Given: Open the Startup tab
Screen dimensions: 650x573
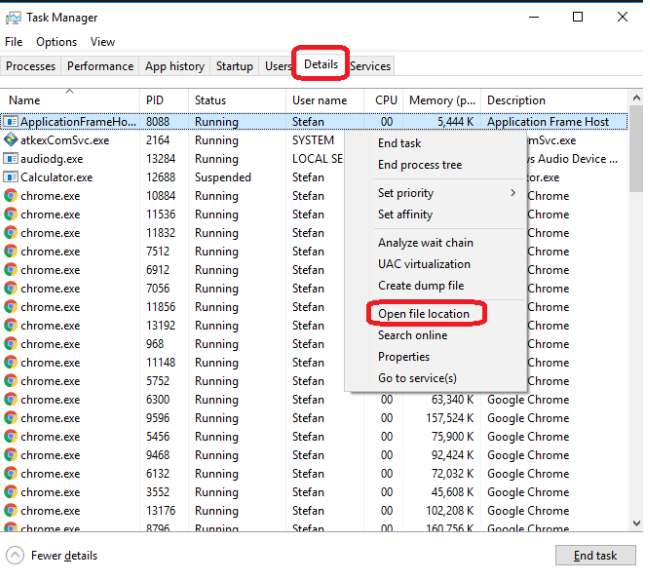Looking at the screenshot, I should [x=234, y=66].
